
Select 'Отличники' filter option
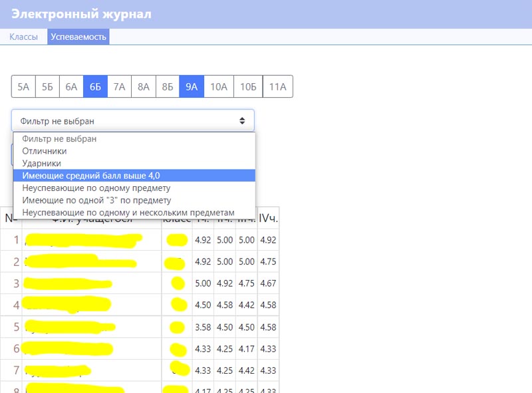(x=45, y=151)
